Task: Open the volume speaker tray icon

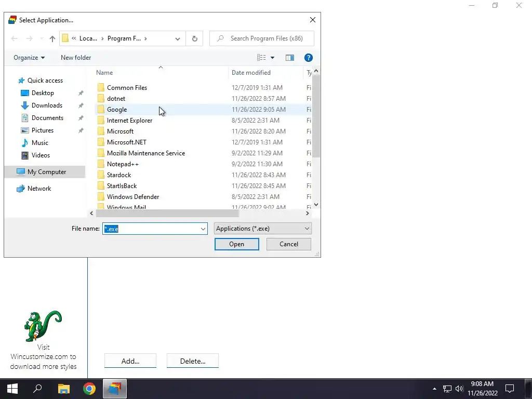Action: (459, 389)
